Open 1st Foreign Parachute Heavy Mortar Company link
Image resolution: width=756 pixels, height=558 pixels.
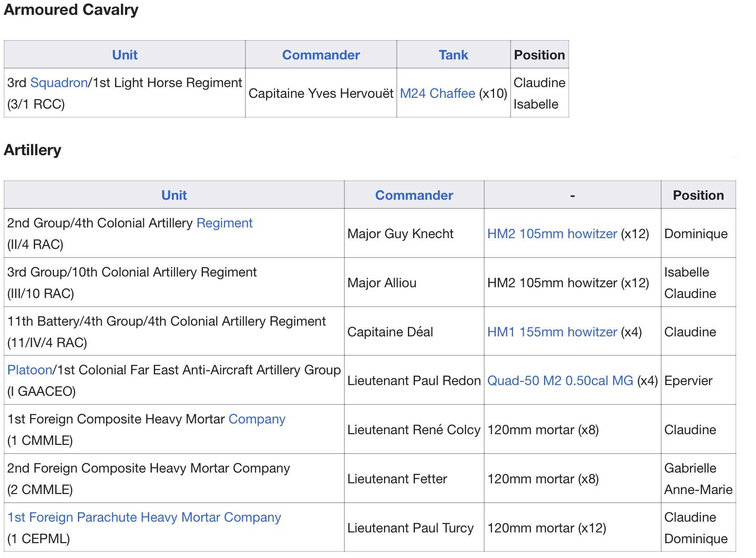click(x=144, y=517)
